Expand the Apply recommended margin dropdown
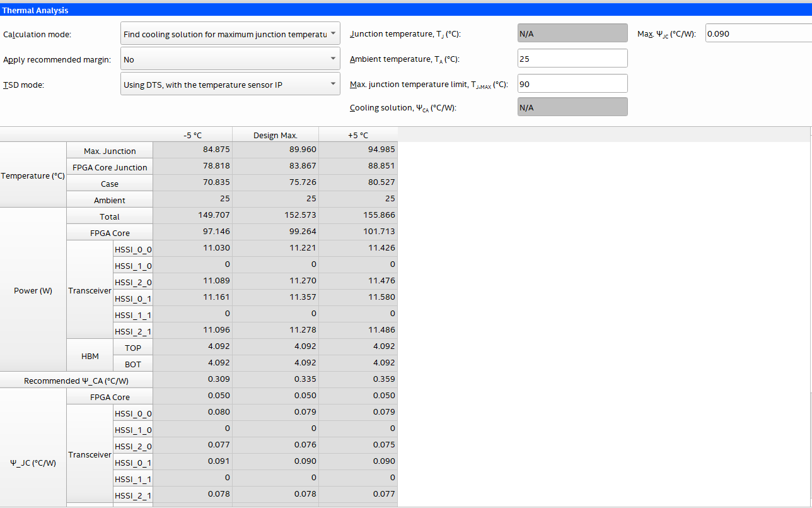The height and width of the screenshot is (508, 812). click(230, 59)
